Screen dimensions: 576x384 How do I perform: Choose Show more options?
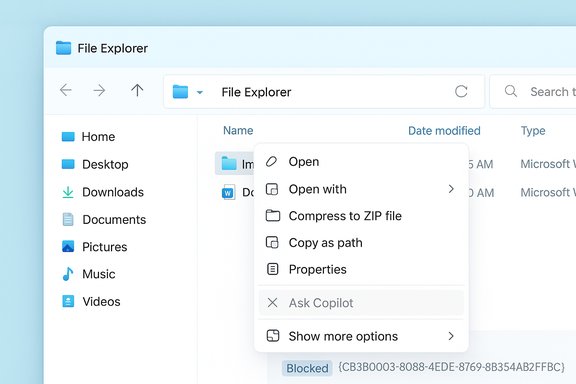pyautogui.click(x=361, y=336)
